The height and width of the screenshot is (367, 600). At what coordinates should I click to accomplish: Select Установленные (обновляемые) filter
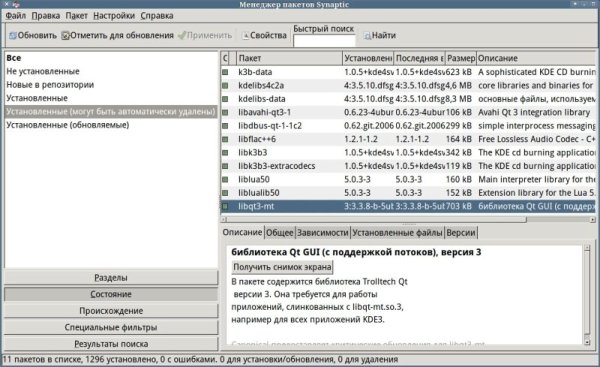point(111,125)
